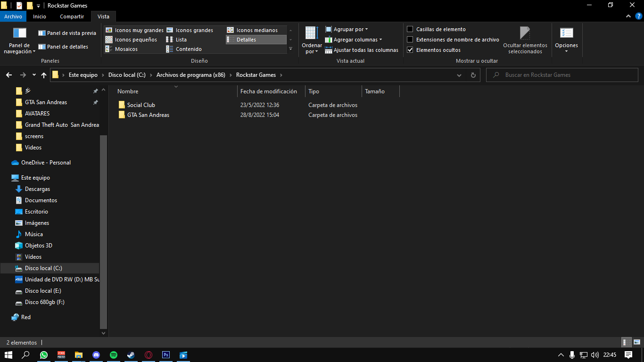Open Disco 680gb (F:) drive
Image resolution: width=644 pixels, height=362 pixels.
coord(44,302)
